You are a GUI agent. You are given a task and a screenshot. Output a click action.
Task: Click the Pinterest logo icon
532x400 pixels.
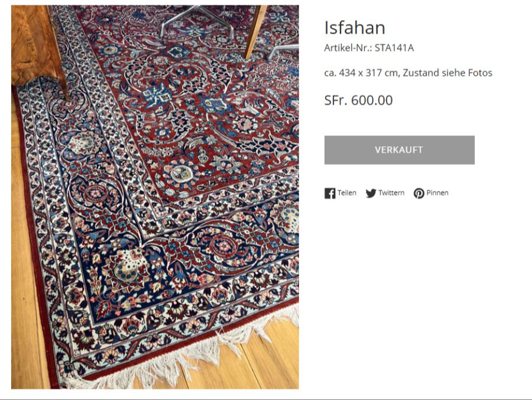(419, 193)
